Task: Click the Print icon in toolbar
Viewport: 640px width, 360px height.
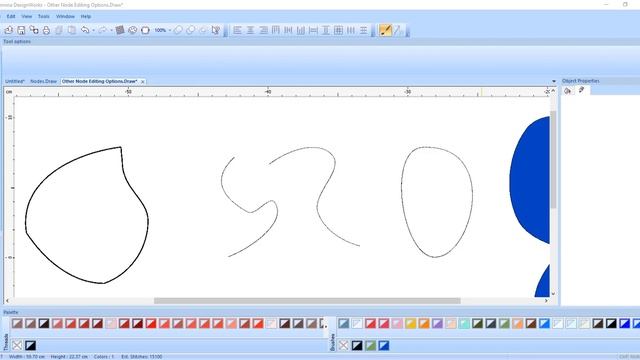Action: [46, 30]
